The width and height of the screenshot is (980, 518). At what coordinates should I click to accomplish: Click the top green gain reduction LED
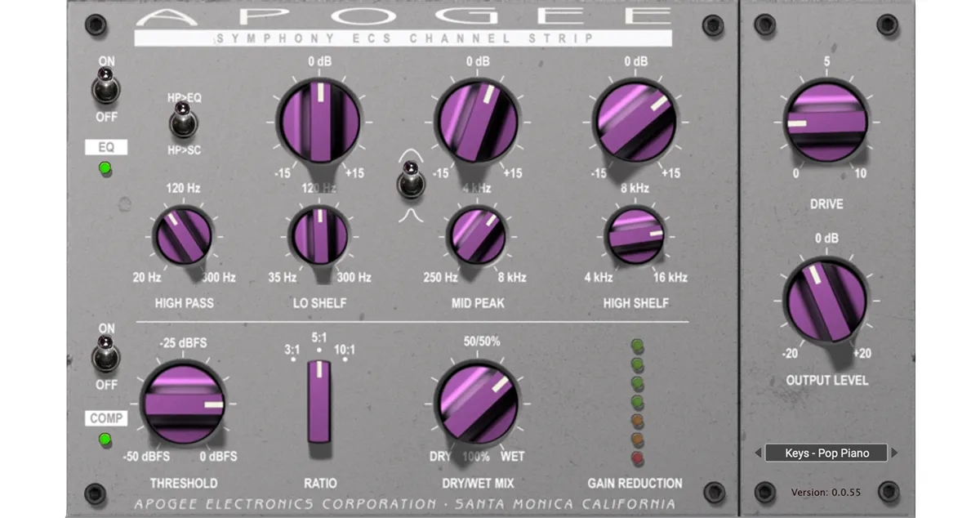click(x=637, y=346)
